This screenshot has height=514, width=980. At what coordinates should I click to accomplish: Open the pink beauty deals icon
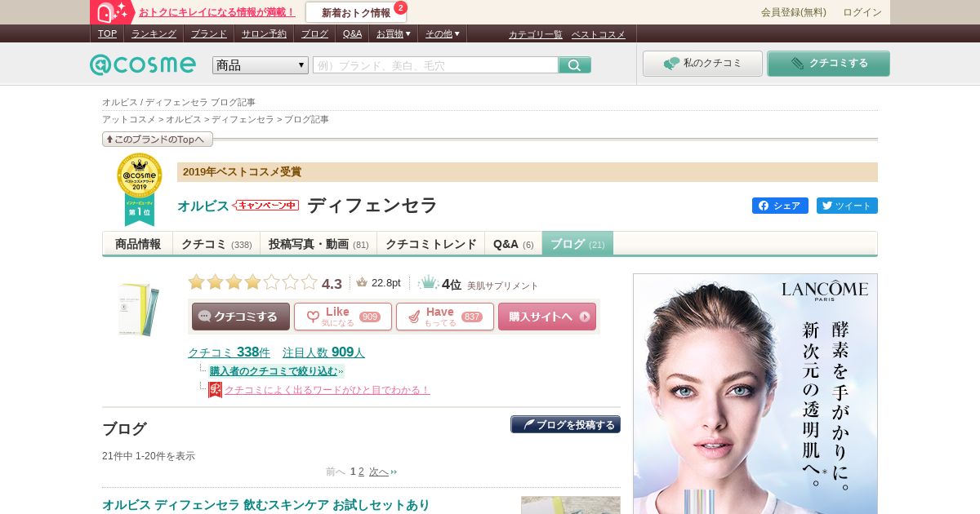click(x=113, y=12)
